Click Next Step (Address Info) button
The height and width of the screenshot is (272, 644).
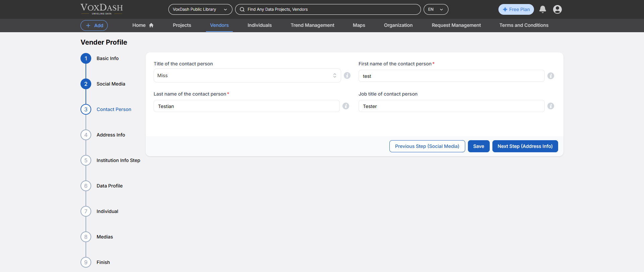pyautogui.click(x=525, y=146)
